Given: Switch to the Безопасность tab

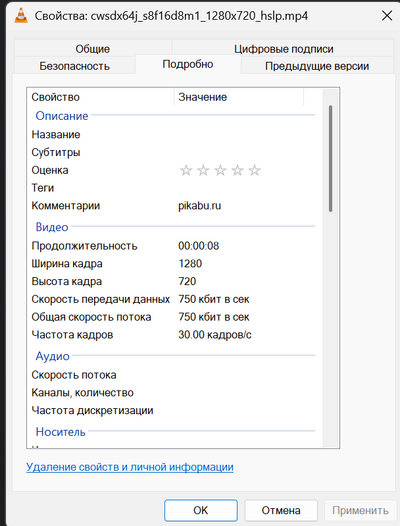Looking at the screenshot, I should point(74,66).
